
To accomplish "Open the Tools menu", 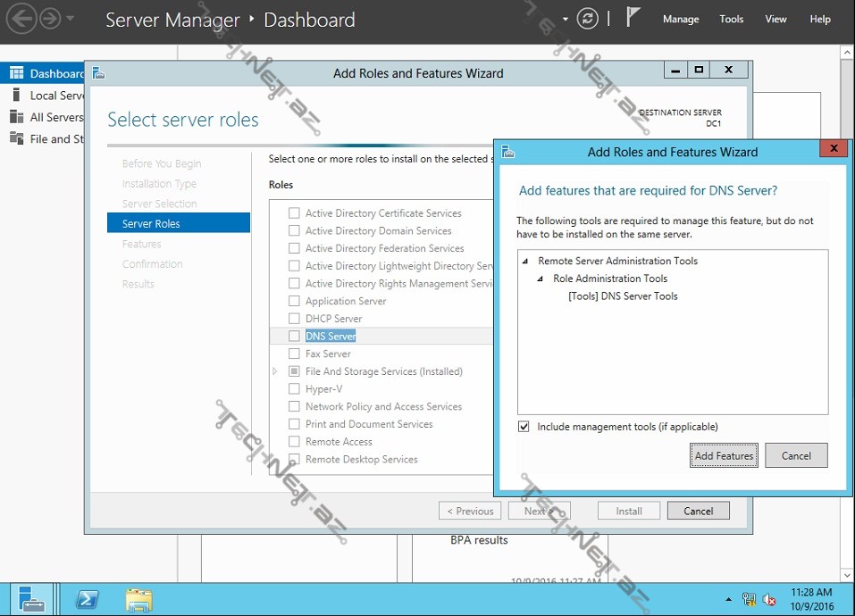I will (x=731, y=19).
